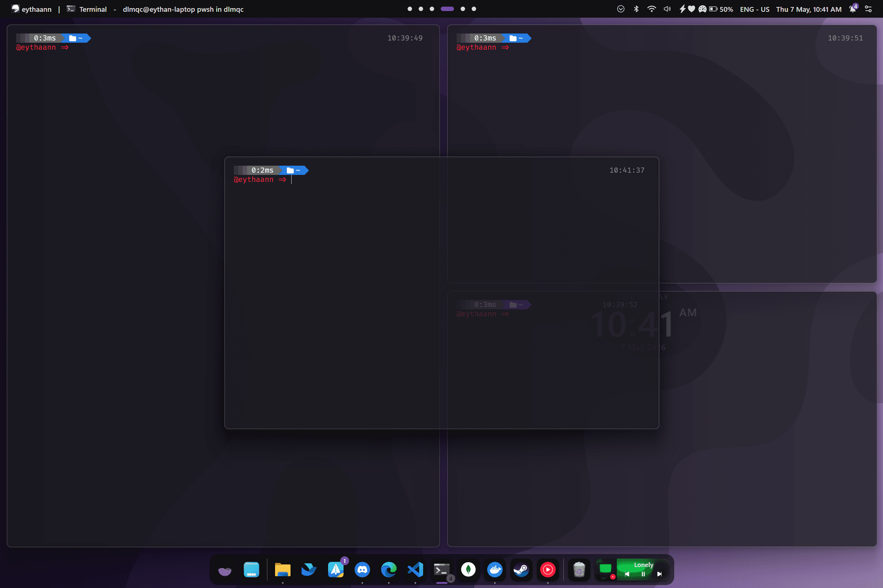Pause the song Lonely in media widget
This screenshot has width=883, height=588.
coord(643,574)
